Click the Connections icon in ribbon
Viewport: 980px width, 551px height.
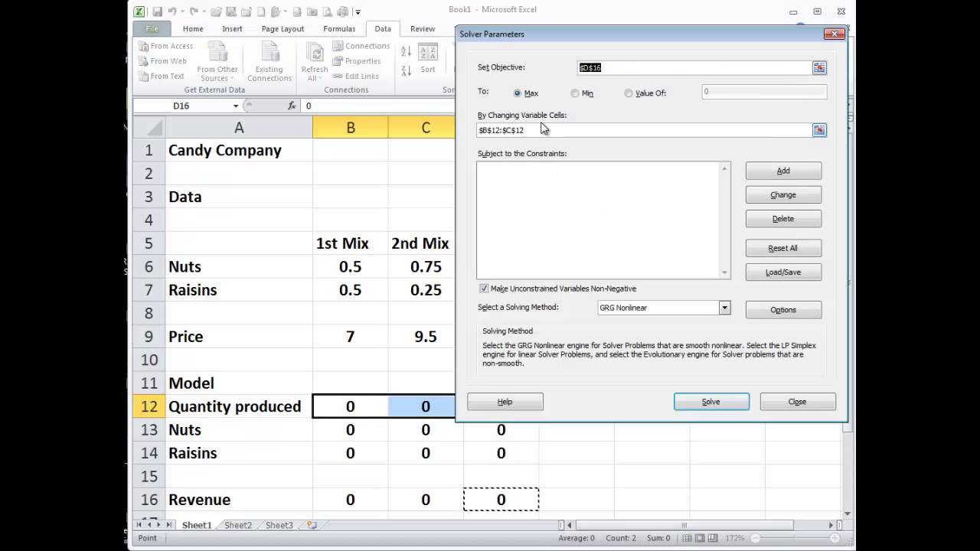(338, 46)
